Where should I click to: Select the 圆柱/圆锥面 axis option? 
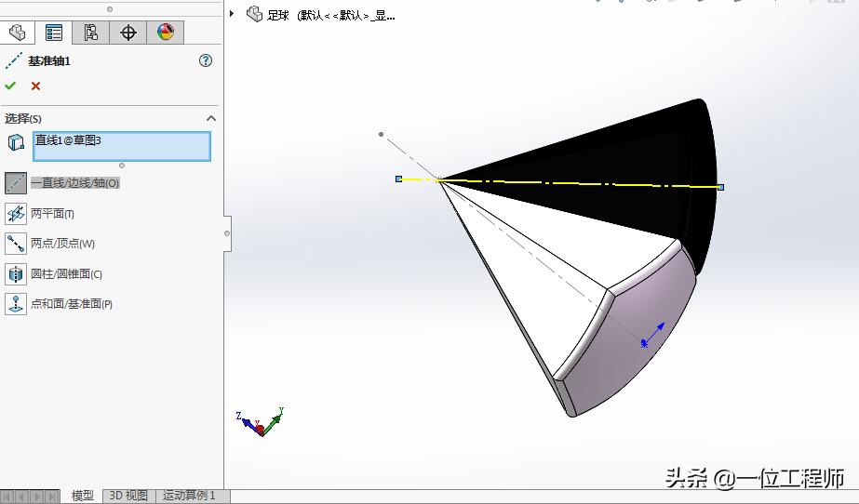(16, 274)
